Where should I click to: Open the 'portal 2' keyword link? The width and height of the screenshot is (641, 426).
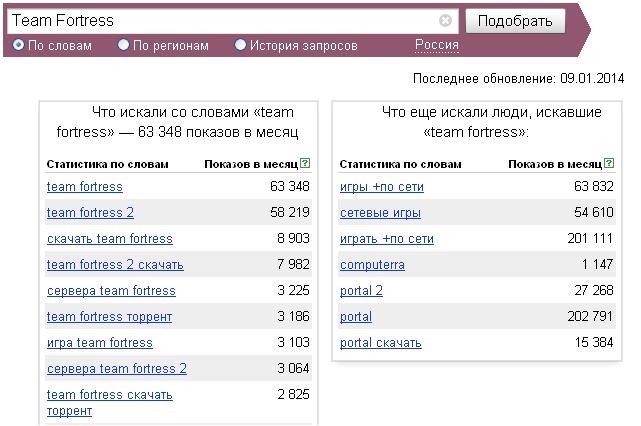(361, 291)
